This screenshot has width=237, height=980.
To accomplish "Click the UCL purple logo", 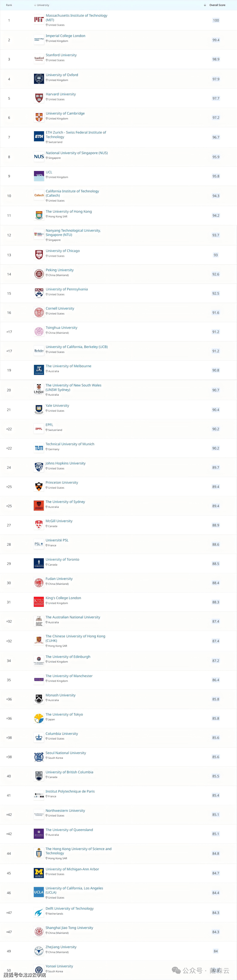I will click(x=39, y=176).
